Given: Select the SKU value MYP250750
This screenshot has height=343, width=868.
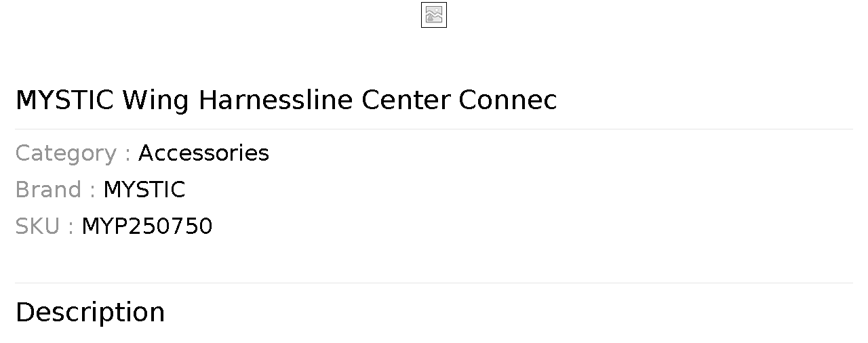Looking at the screenshot, I should (146, 226).
